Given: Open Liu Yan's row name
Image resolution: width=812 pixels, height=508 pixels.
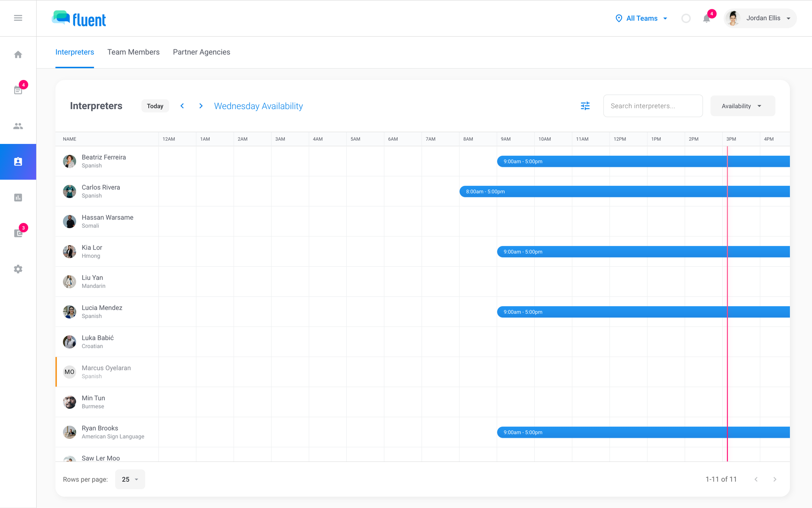Looking at the screenshot, I should pyautogui.click(x=92, y=278).
